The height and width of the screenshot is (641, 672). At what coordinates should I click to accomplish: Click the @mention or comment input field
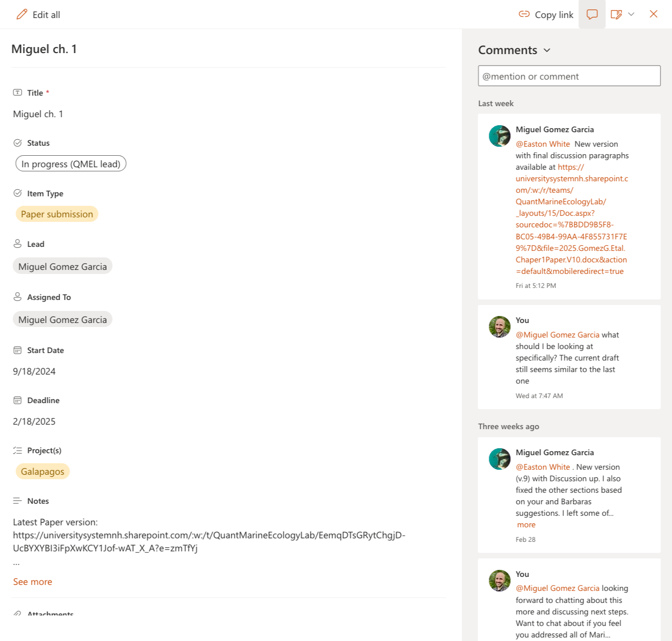click(569, 76)
